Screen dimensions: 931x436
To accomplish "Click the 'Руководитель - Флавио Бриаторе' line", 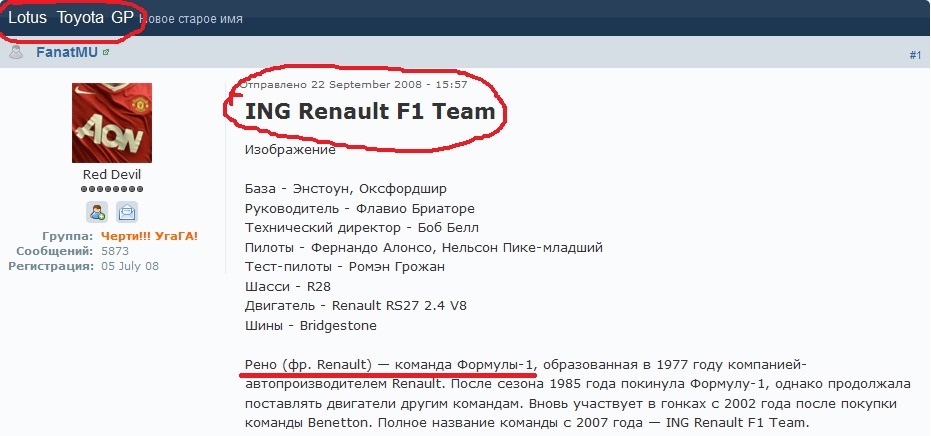I will click(360, 208).
